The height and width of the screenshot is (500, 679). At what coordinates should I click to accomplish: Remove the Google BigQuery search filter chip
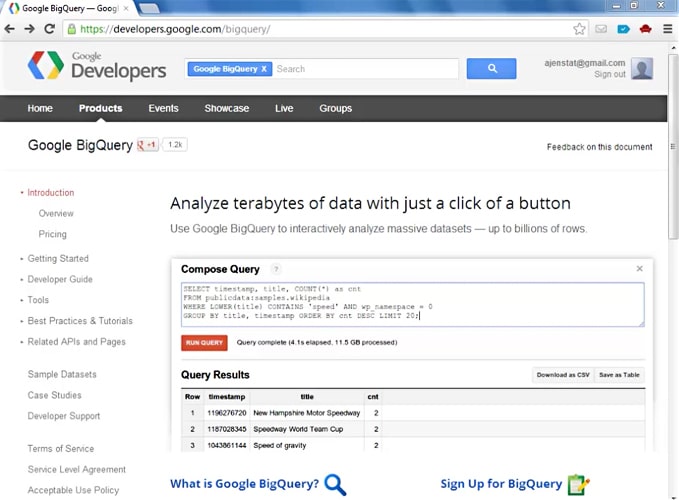tap(264, 69)
